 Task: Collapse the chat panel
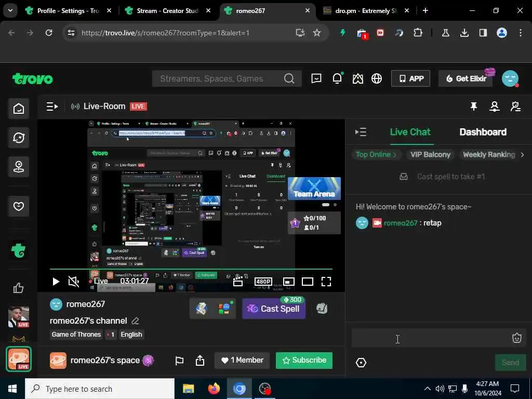coord(361,132)
